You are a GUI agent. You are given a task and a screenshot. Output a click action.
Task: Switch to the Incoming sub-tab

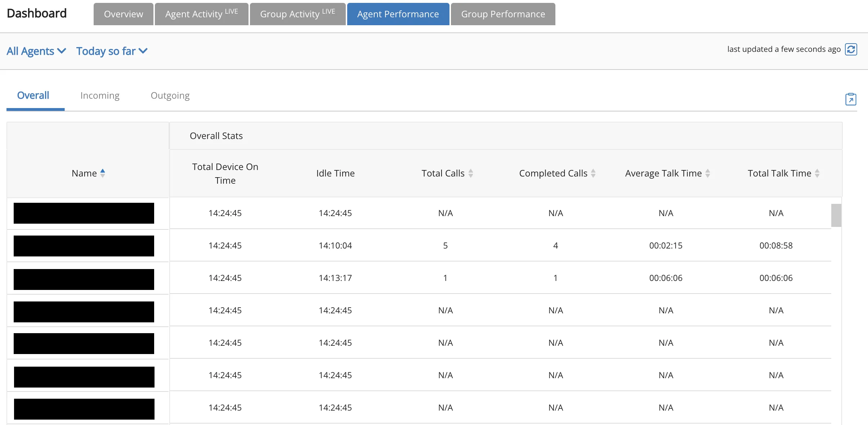[x=100, y=95]
